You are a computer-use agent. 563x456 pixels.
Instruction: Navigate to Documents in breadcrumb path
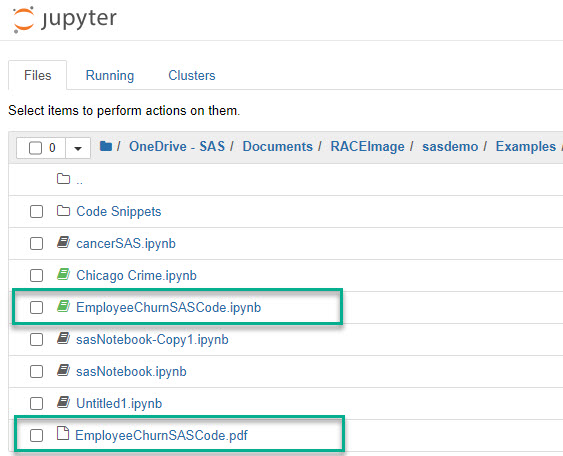(278, 146)
